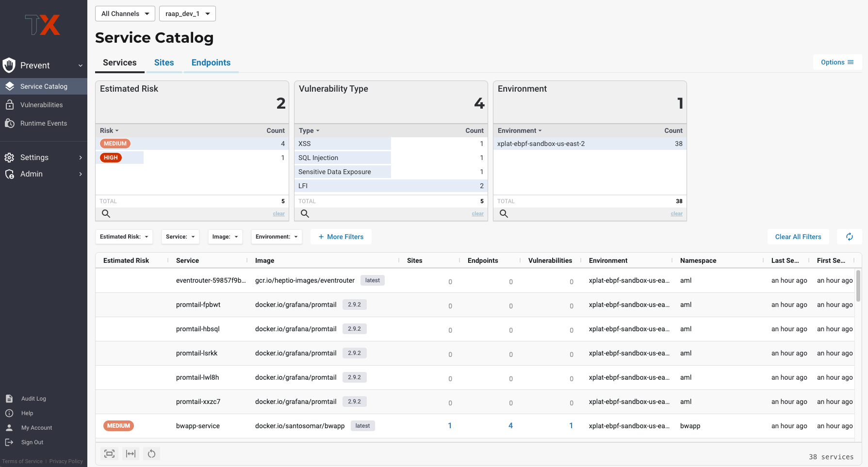Open the Service filter dropdown
This screenshot has height=467, width=868.
point(180,237)
